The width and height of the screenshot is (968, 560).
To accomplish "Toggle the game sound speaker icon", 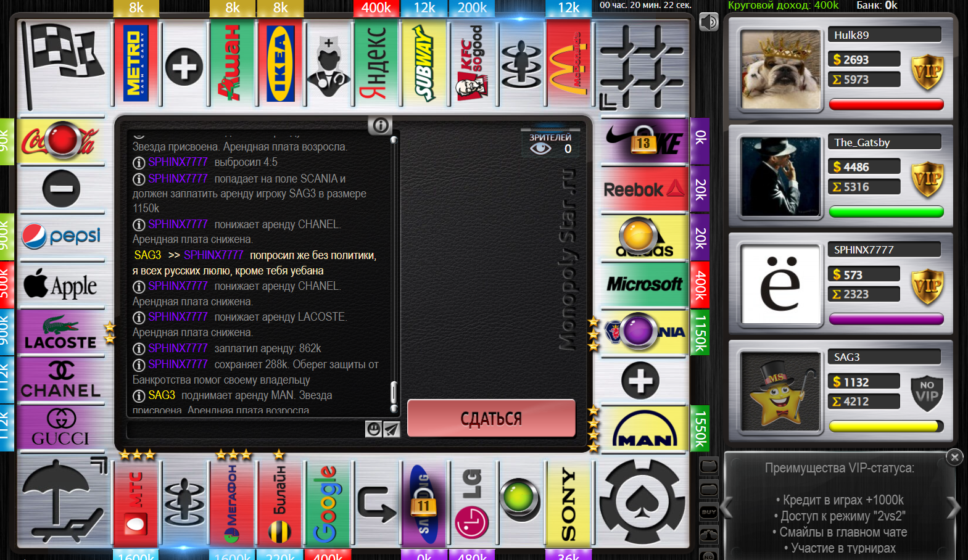I will point(709,23).
